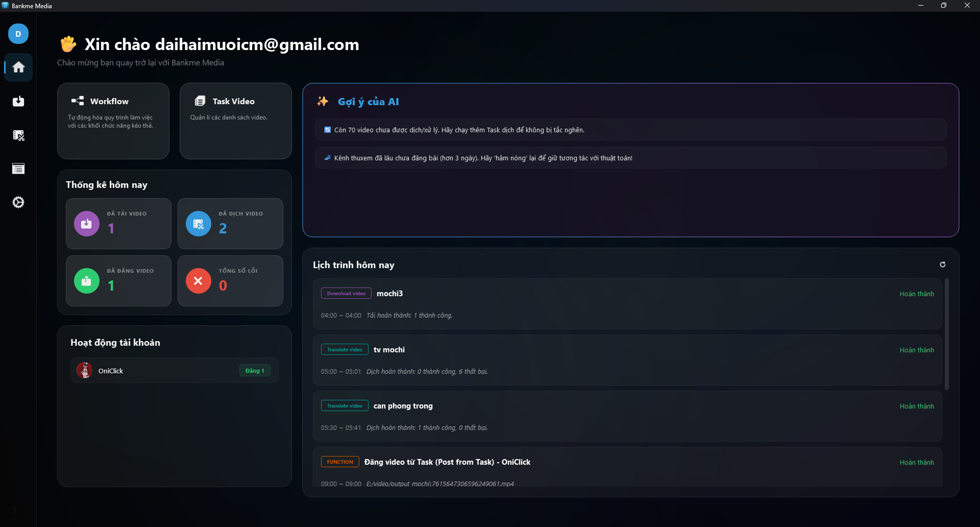The width and height of the screenshot is (980, 527).
Task: Open the 'can phong trong' schedule entry
Action: point(627,416)
